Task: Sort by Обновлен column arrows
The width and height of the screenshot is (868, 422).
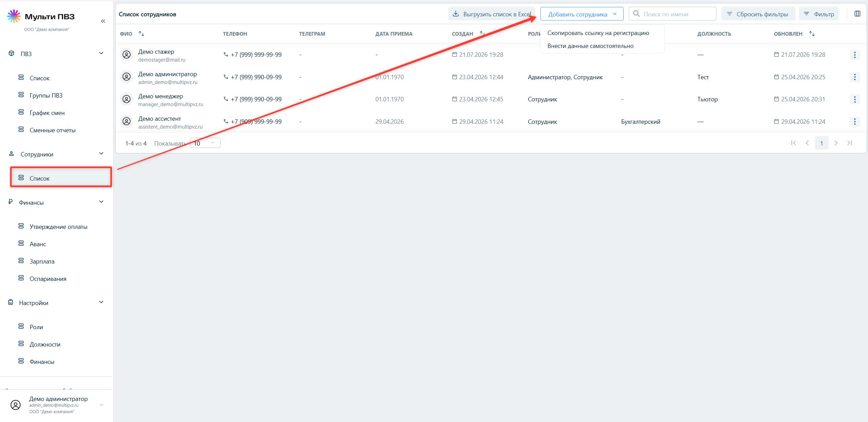Action: tap(812, 34)
